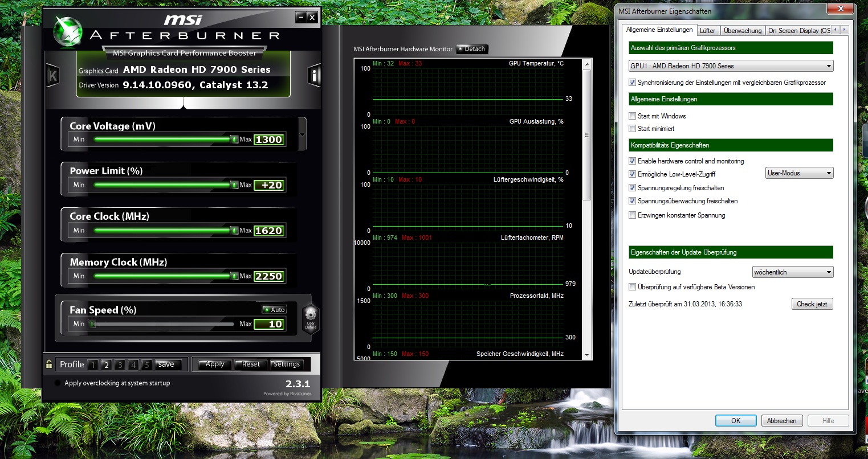Select profile slot 4
The height and width of the screenshot is (459, 868).
133,365
